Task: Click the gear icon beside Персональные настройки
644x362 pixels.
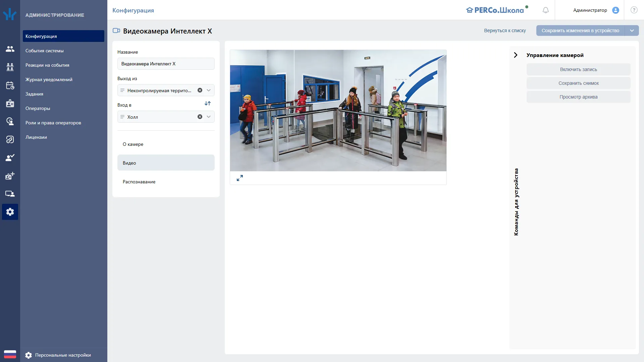Action: click(x=29, y=355)
